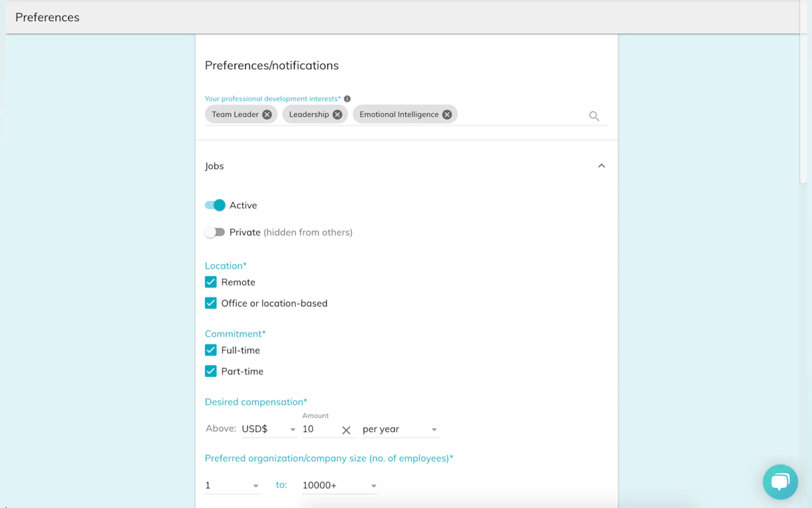
Task: Open the USD$ currency dropdown
Action: (x=269, y=429)
